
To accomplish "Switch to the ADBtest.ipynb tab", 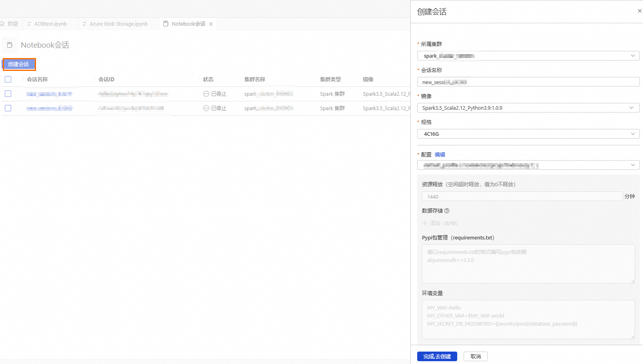I will pyautogui.click(x=50, y=24).
